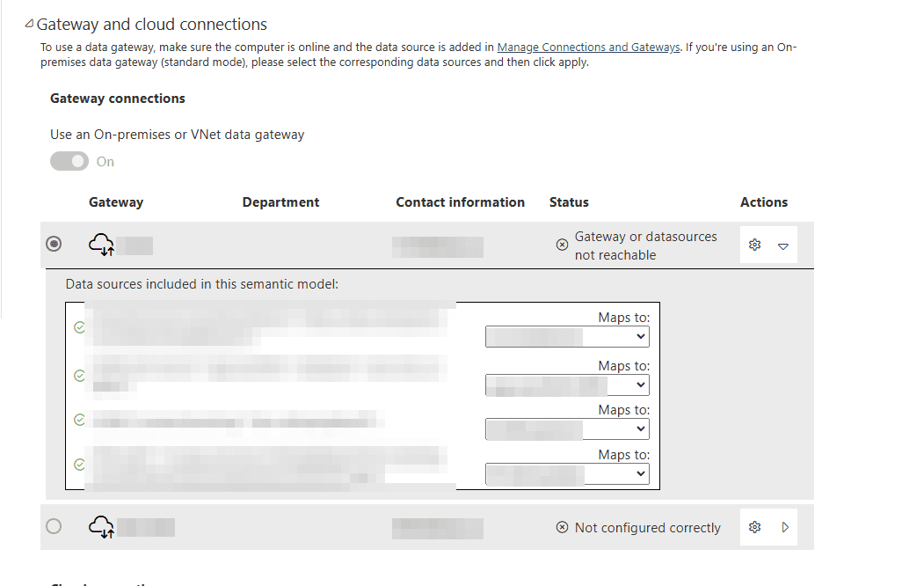This screenshot has width=924, height=586.
Task: Click the error icon beside 'Not configured correctly'
Action: (562, 527)
